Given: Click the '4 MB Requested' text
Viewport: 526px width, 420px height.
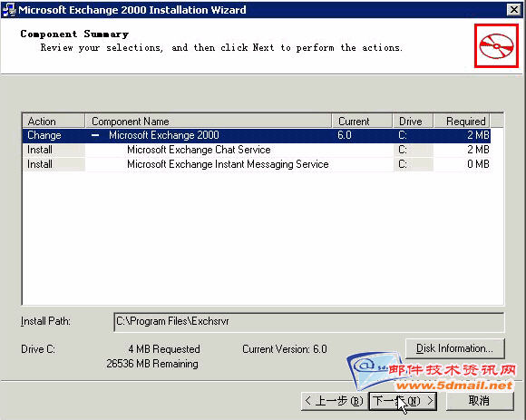Looking at the screenshot, I should (x=164, y=349).
